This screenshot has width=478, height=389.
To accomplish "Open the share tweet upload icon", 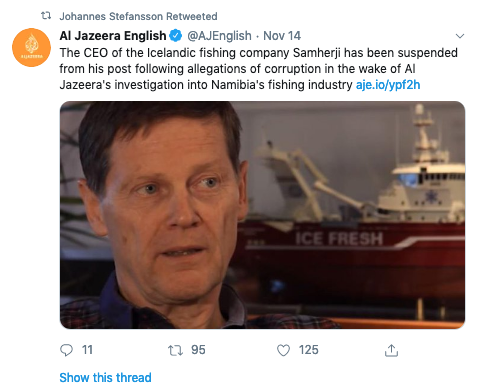I will pyautogui.click(x=391, y=350).
